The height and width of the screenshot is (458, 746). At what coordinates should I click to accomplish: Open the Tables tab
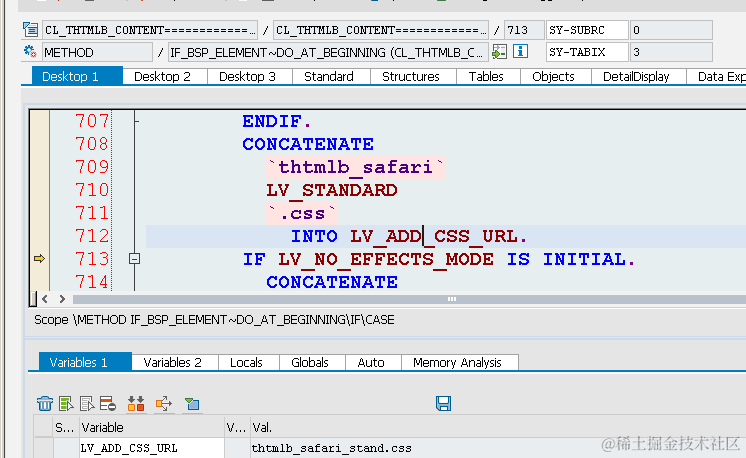(x=486, y=77)
